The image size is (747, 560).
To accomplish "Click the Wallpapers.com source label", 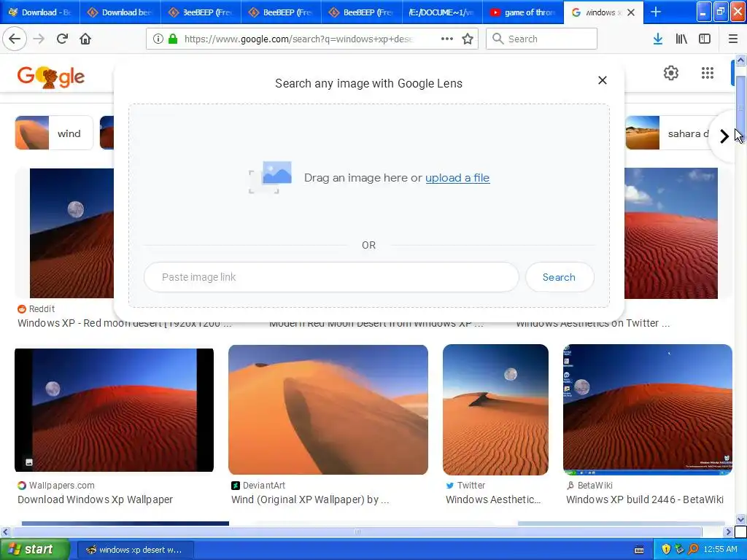I will [x=56, y=485].
